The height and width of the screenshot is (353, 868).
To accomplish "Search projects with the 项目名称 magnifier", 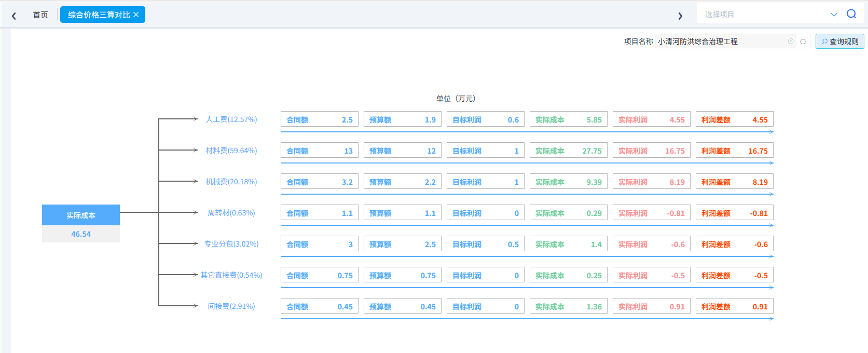I will [803, 42].
